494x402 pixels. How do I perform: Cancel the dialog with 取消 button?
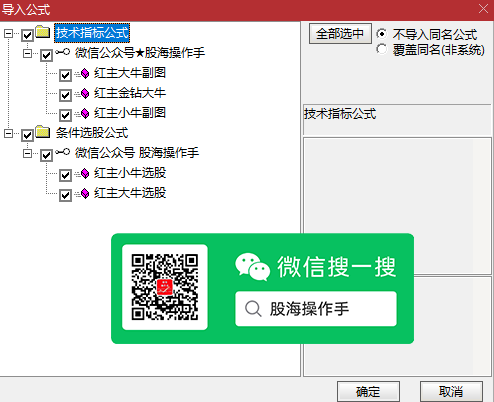pos(451,391)
